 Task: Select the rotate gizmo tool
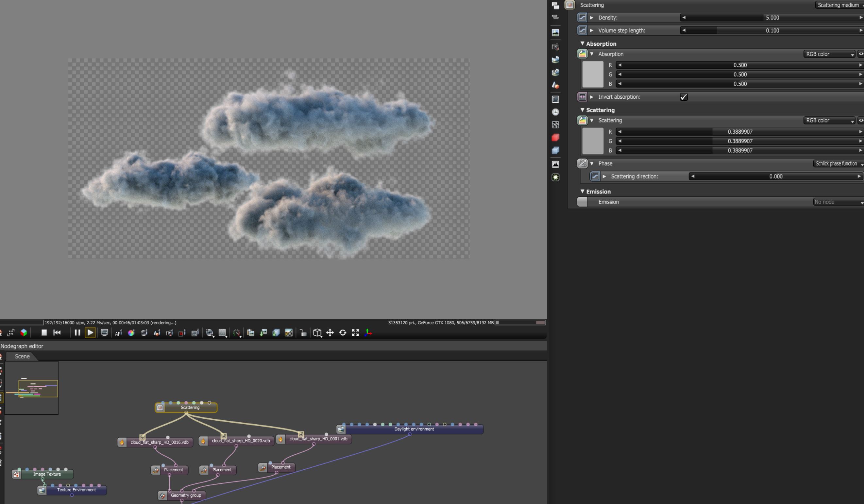[x=343, y=333]
